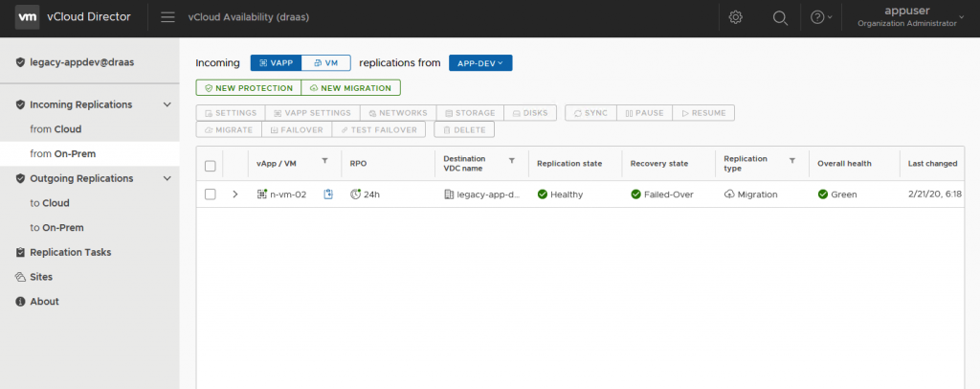Click the New Migration button
Screen dimensions: 980x389
click(350, 87)
